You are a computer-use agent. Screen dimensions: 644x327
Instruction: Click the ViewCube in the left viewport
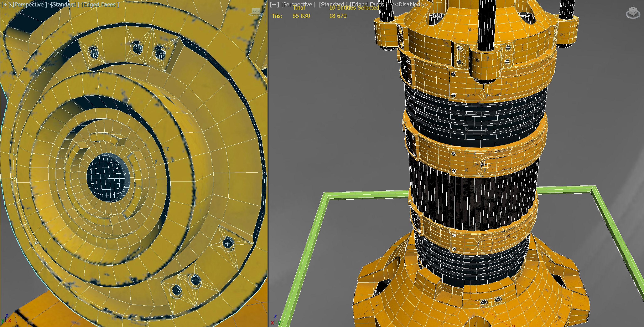[256, 12]
